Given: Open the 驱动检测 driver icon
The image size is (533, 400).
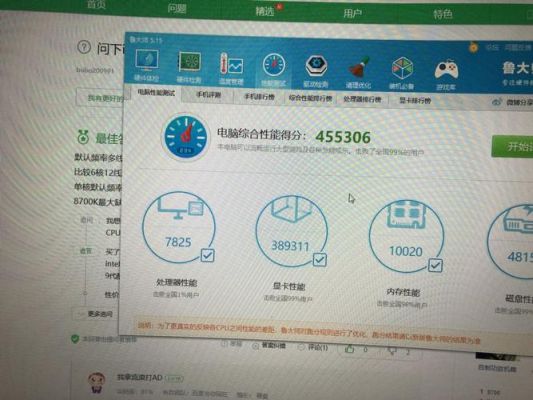Looking at the screenshot, I should click(316, 72).
